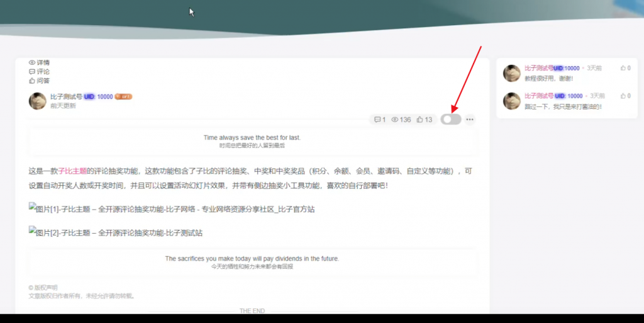Image resolution: width=644 pixels, height=323 pixels.
Task: Click the comment count icon showing 1
Action: [379, 120]
